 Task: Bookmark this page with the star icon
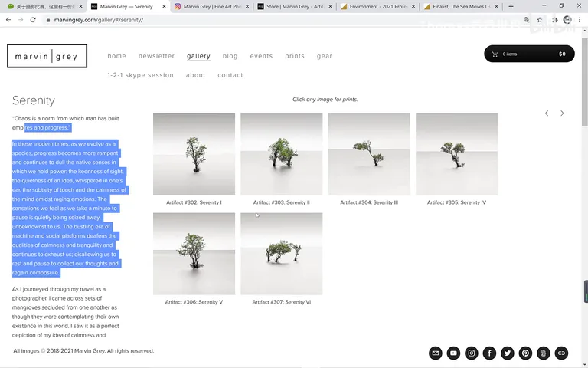(540, 20)
